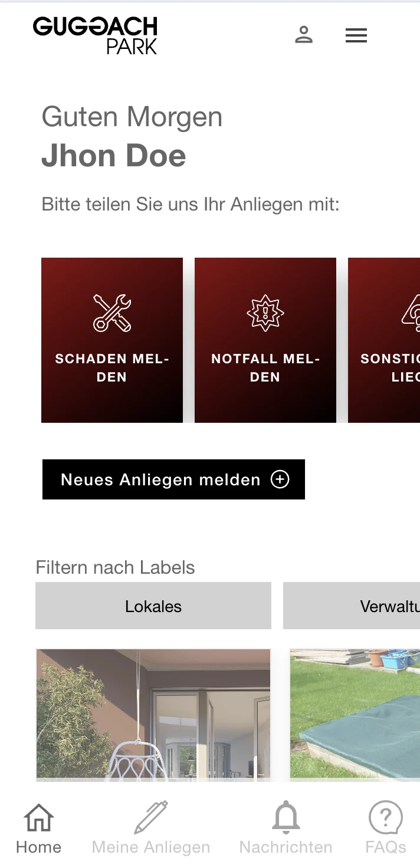
Task: Open FAQs question mark icon
Action: (386, 818)
